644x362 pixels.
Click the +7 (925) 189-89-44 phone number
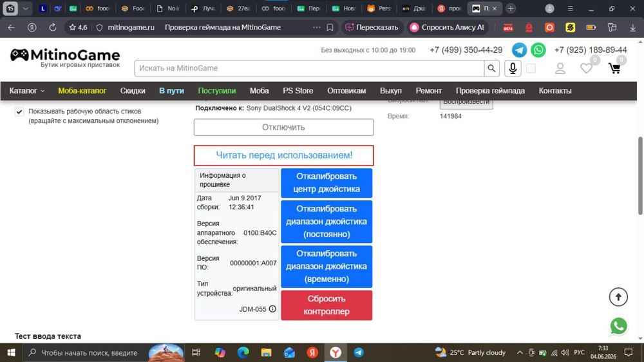[591, 50]
